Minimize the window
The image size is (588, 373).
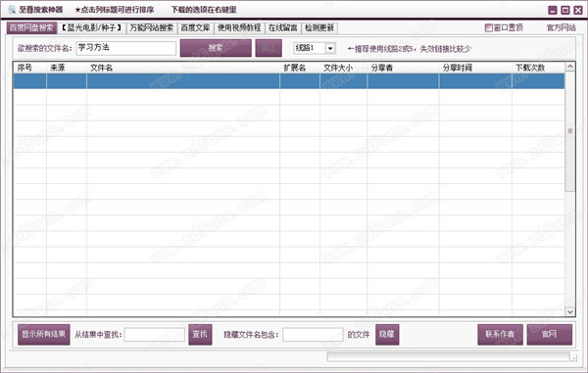coord(553,10)
